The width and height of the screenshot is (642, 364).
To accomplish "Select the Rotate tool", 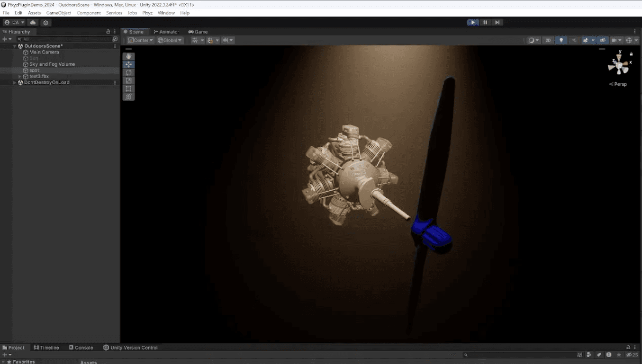I will click(x=128, y=72).
